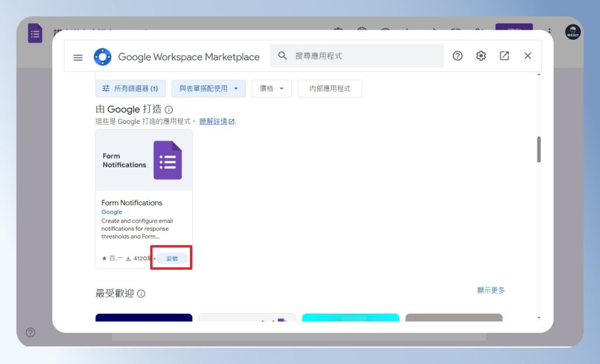The image size is (600, 364).
Task: Open the Form Notifications banner thumbnail
Action: point(144,160)
